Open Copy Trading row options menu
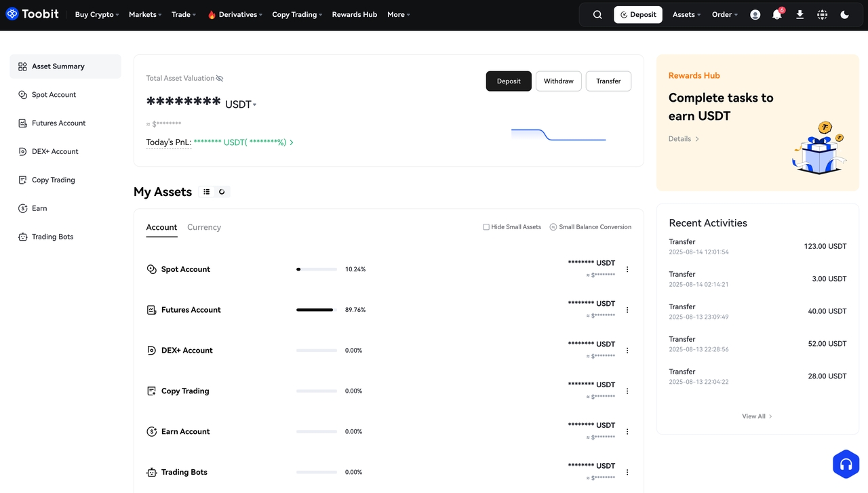This screenshot has height=493, width=868. pos(627,391)
